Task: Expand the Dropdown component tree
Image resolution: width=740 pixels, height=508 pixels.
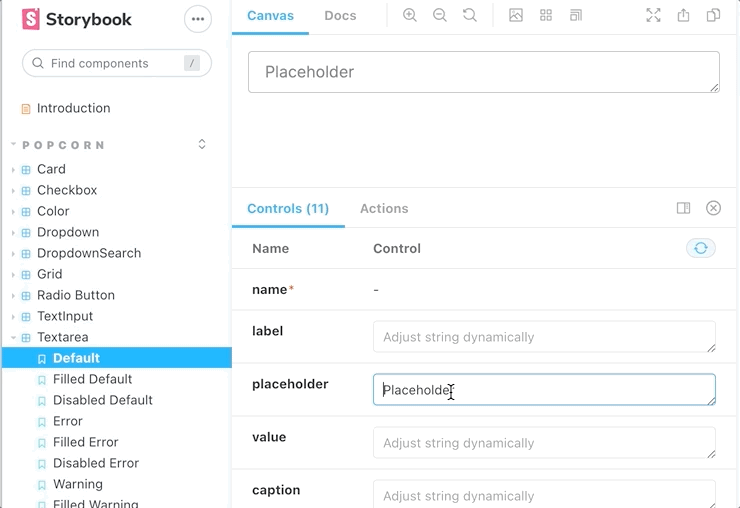Action: 68,232
